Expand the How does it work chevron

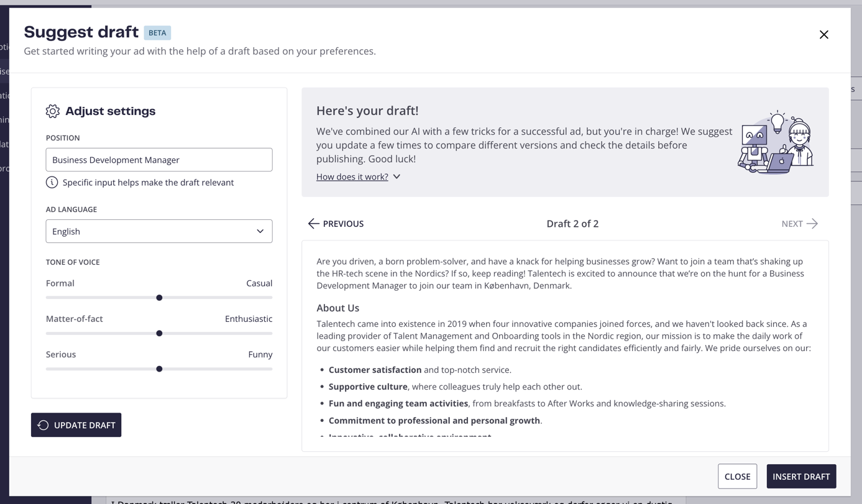tap(397, 177)
